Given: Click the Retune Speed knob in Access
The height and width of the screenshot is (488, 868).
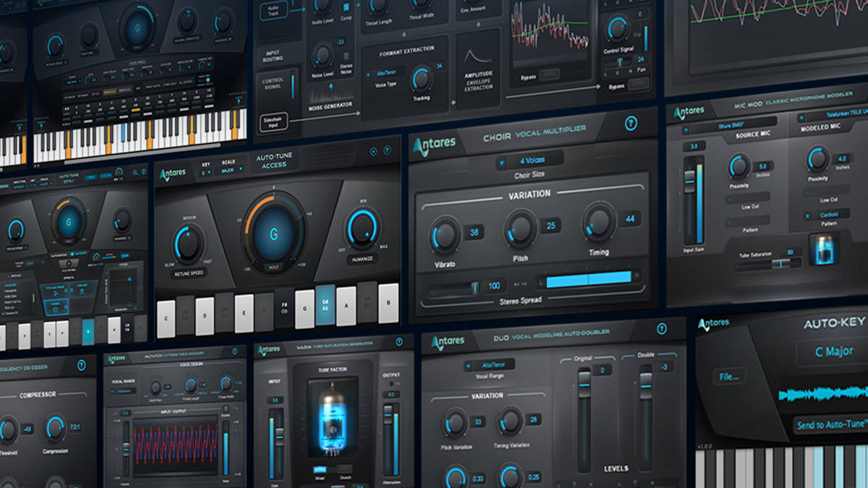Looking at the screenshot, I should (x=187, y=244).
